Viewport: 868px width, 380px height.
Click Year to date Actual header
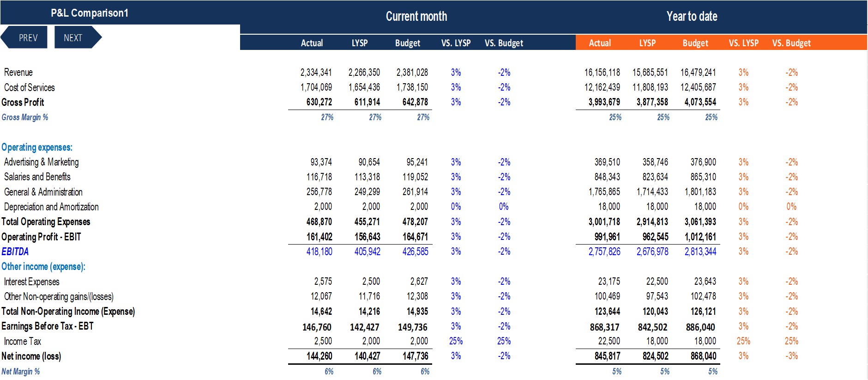pyautogui.click(x=600, y=43)
